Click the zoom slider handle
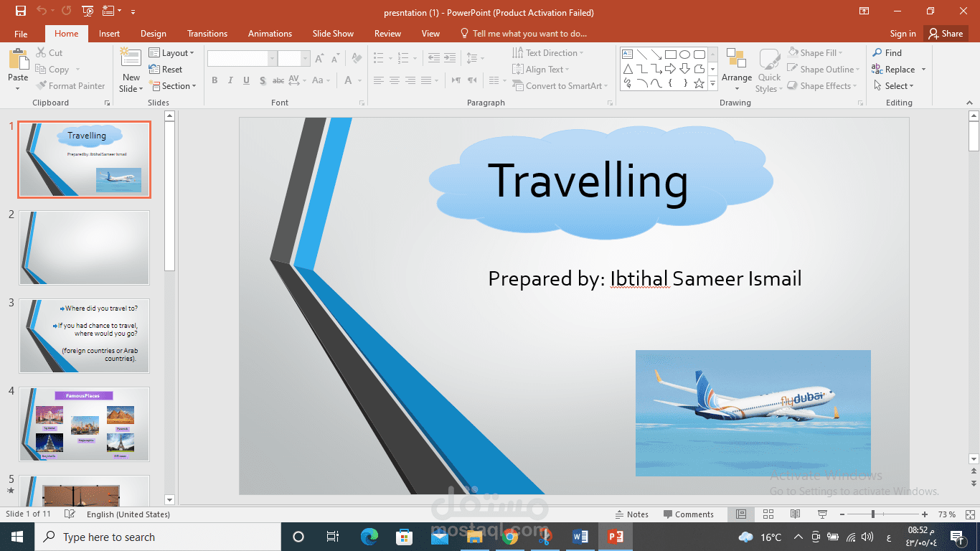 coord(873,514)
